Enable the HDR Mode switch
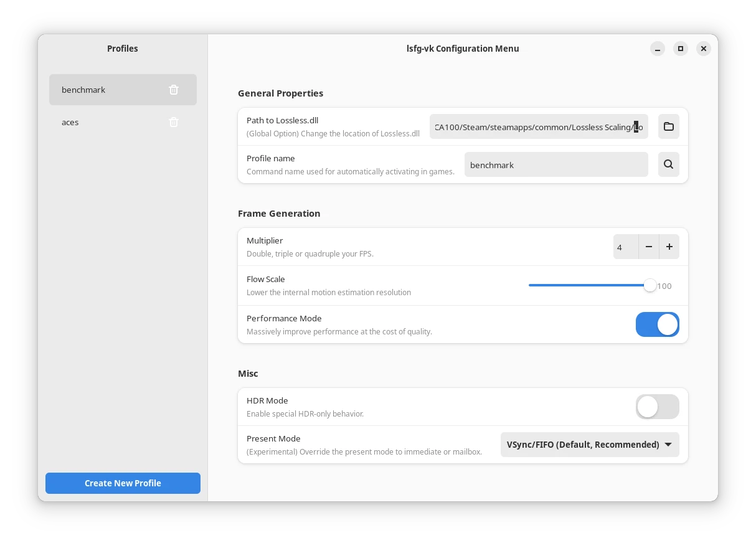The width and height of the screenshot is (756, 543). [x=657, y=407]
